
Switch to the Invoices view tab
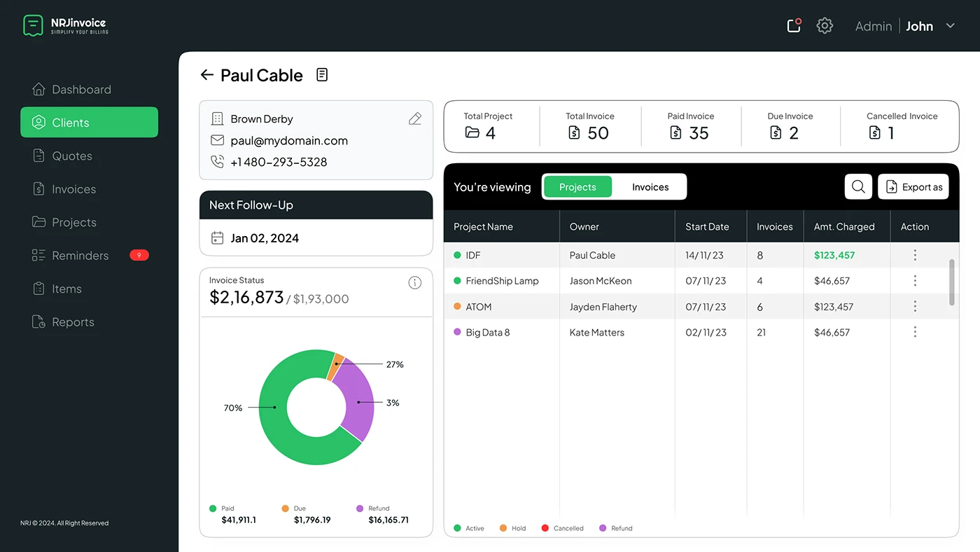(x=650, y=187)
